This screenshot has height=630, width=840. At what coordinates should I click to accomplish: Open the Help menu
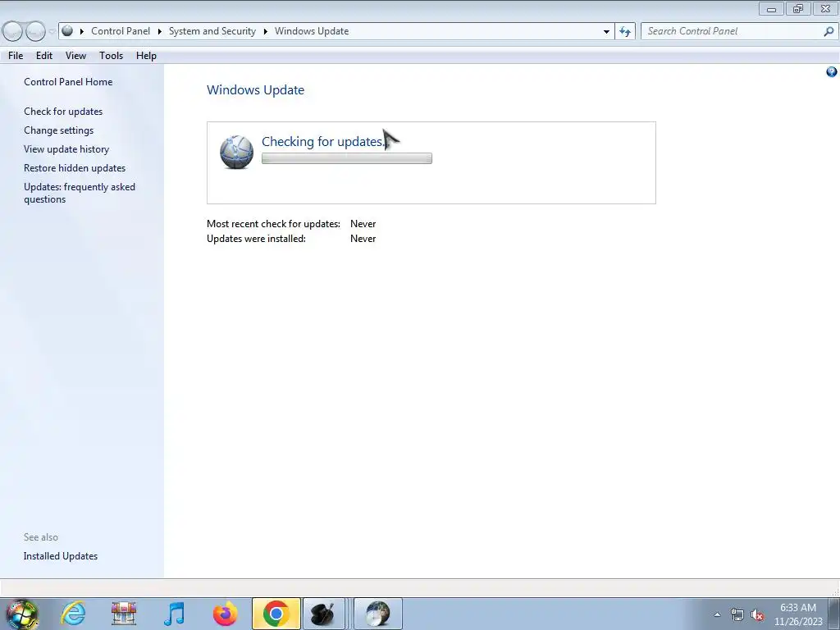coord(146,56)
